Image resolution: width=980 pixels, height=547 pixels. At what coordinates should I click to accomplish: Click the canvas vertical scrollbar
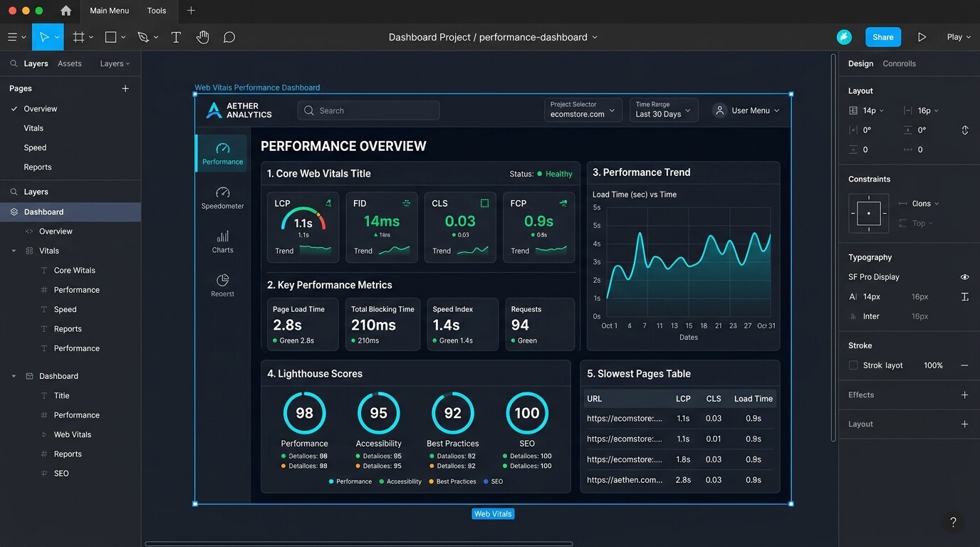833,247
